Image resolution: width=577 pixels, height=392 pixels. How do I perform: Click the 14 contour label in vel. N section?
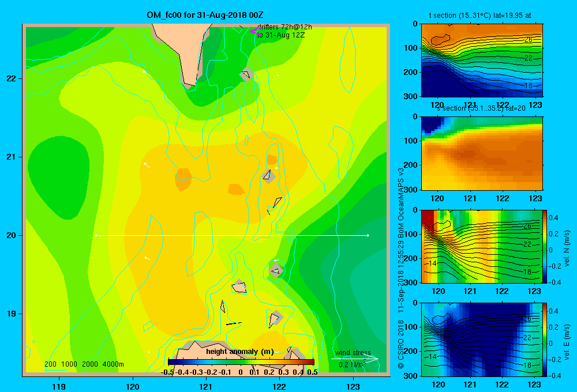433,263
